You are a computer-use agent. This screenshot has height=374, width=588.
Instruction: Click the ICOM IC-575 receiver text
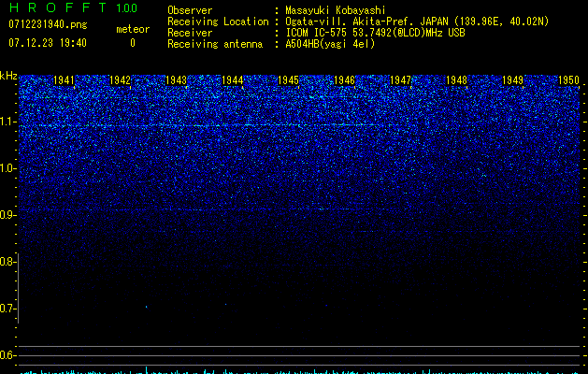pos(375,33)
